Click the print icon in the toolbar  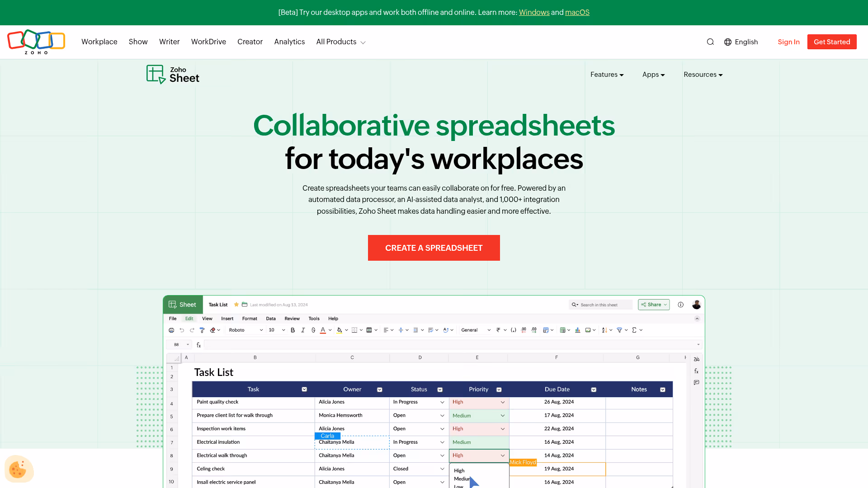click(171, 330)
